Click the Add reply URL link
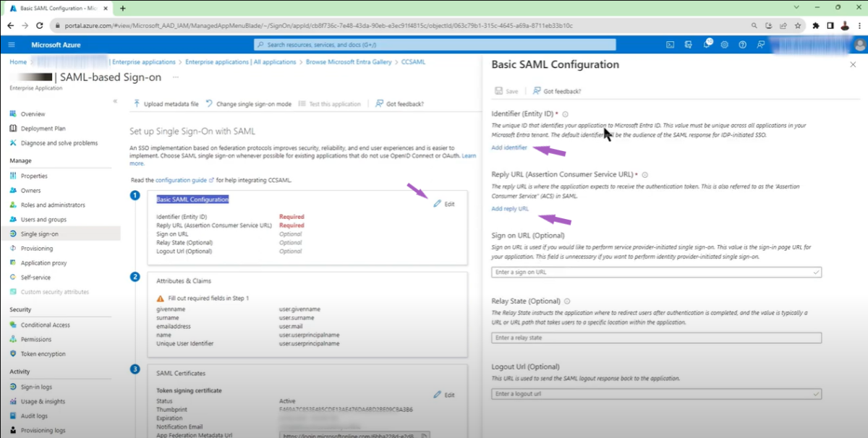This screenshot has height=438, width=868. click(x=510, y=209)
